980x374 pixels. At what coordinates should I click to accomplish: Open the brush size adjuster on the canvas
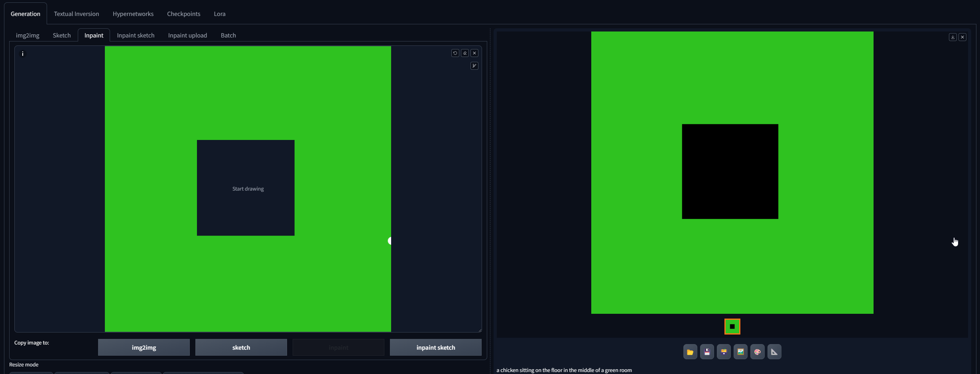pyautogui.click(x=474, y=65)
